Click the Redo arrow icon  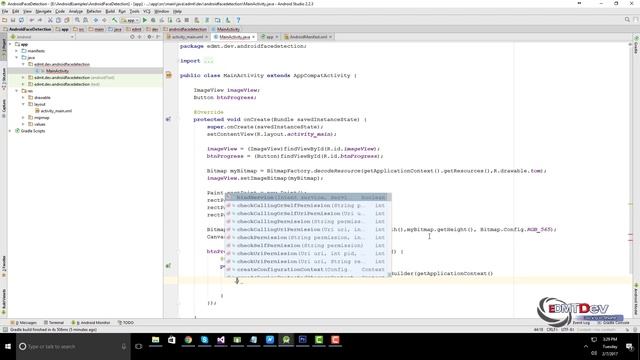(x=40, y=20)
